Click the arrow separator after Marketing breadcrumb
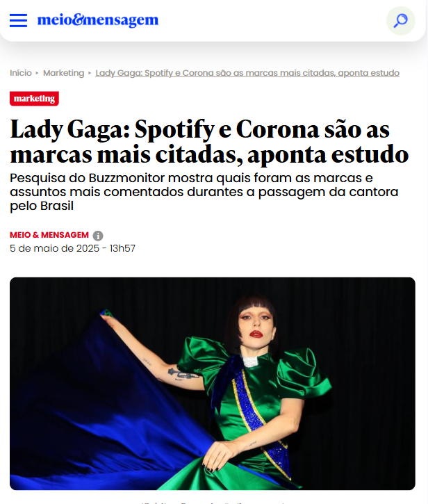 tap(90, 73)
